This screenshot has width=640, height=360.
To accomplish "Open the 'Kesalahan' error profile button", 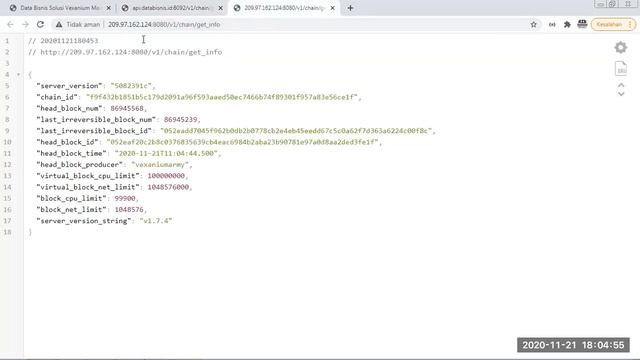I will point(610,24).
